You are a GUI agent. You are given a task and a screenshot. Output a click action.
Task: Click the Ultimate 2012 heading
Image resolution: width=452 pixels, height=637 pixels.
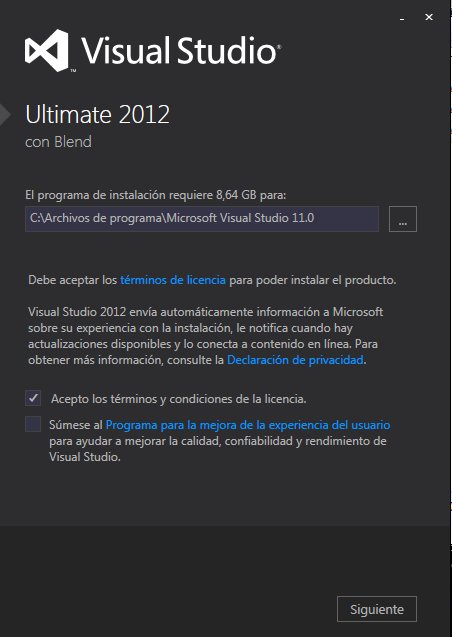coord(97,115)
